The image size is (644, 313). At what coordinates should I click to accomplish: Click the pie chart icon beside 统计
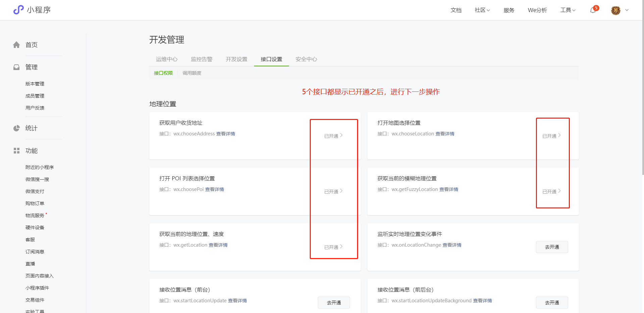point(16,128)
